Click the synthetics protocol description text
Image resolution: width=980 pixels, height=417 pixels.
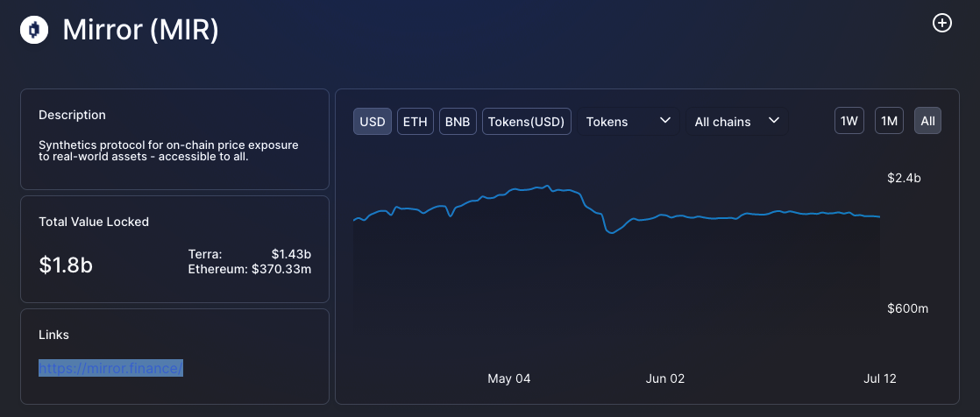click(169, 151)
